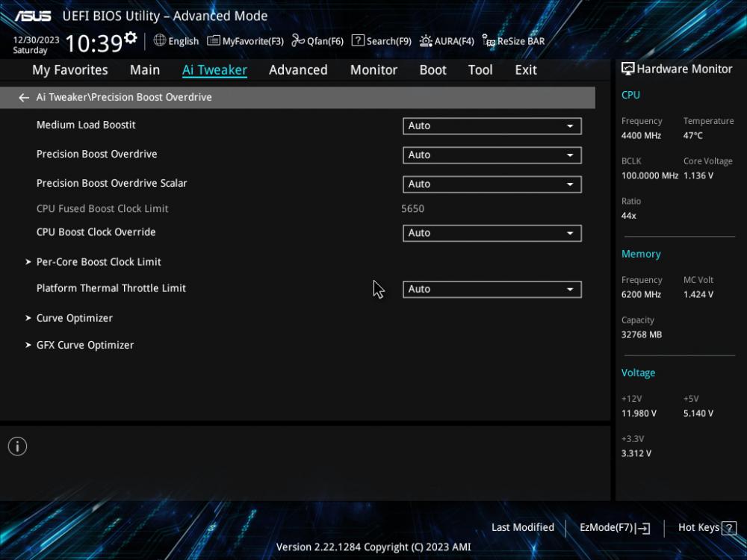Open MyFavorite(F3) list

245,41
